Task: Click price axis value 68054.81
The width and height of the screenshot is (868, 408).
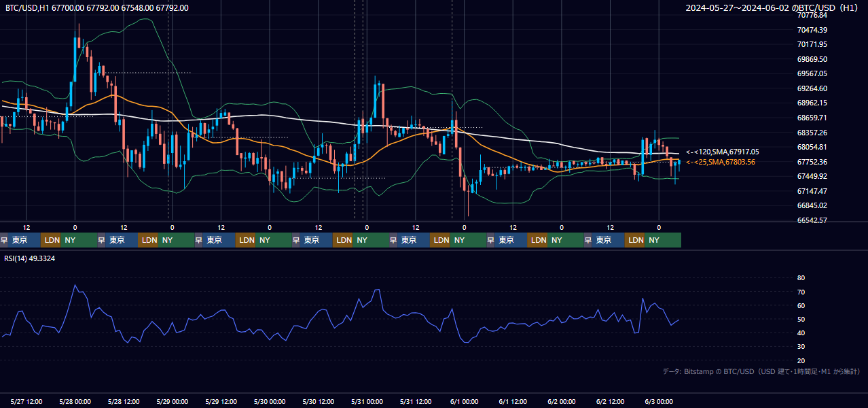Action: [812, 147]
